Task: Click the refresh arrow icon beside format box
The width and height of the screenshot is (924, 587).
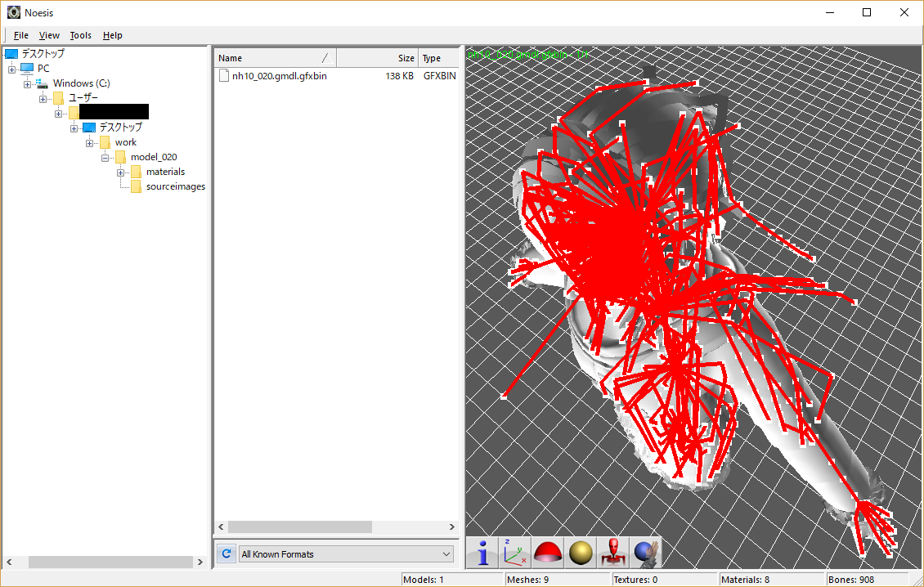Action: coord(227,554)
